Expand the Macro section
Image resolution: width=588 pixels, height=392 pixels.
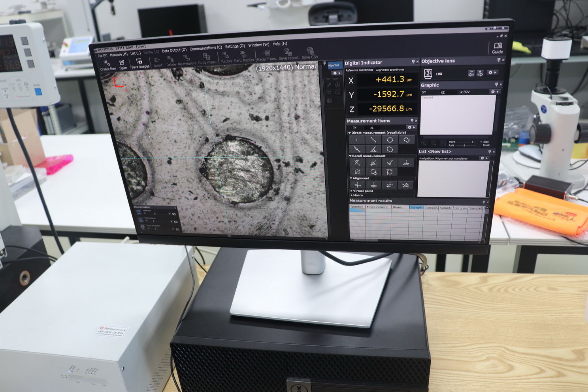click(x=351, y=195)
